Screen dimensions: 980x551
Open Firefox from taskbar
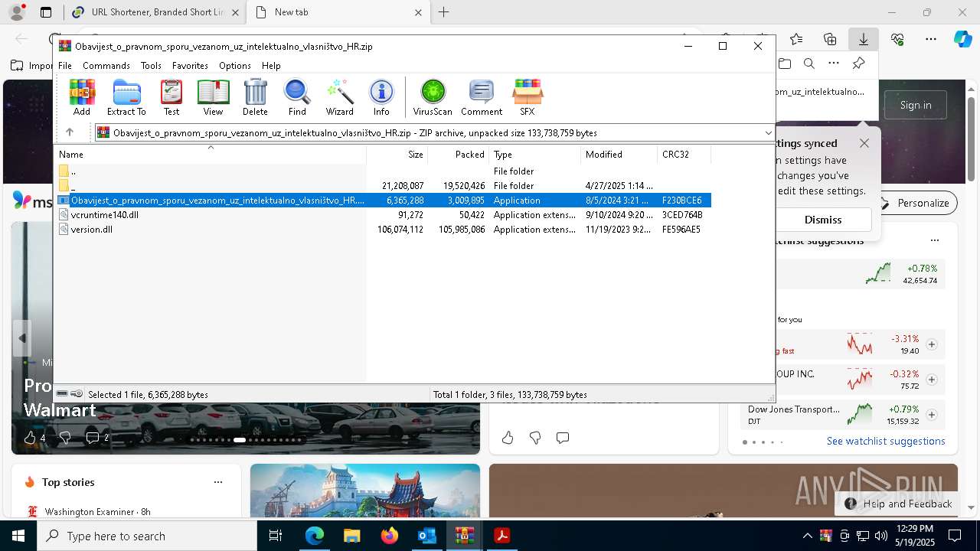(390, 536)
